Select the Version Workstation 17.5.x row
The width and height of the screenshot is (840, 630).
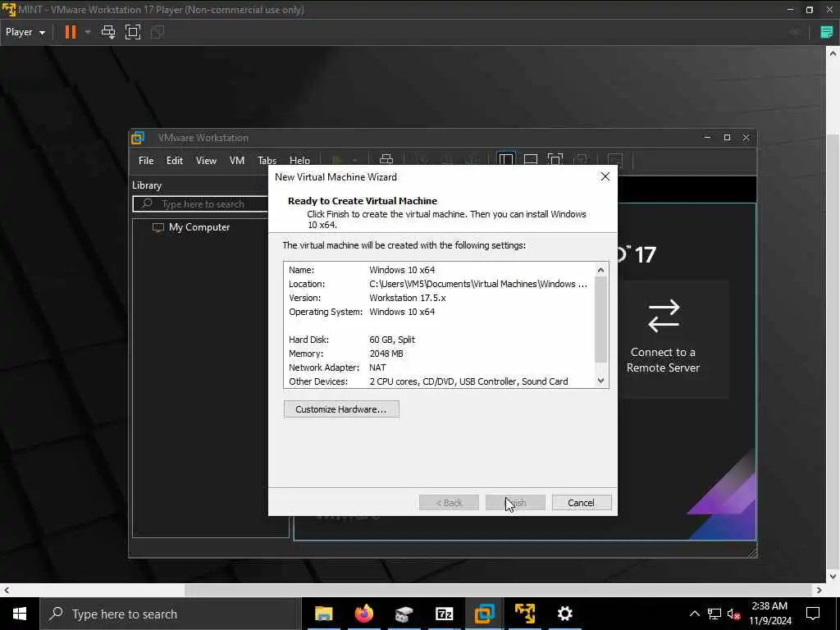tap(440, 298)
